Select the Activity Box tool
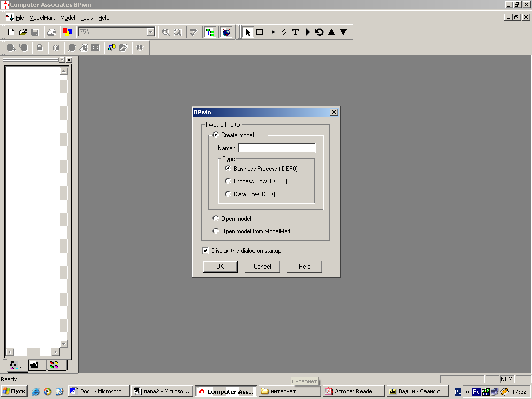The height and width of the screenshot is (399, 532). tap(260, 32)
